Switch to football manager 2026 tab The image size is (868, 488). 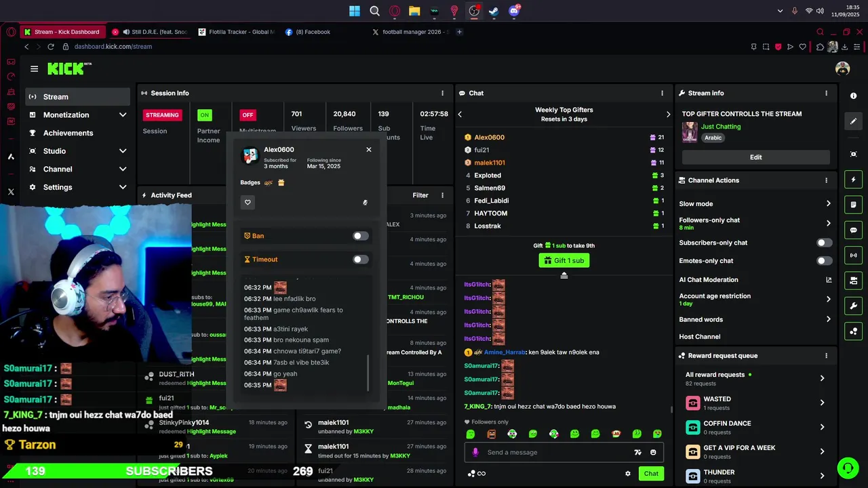click(410, 32)
